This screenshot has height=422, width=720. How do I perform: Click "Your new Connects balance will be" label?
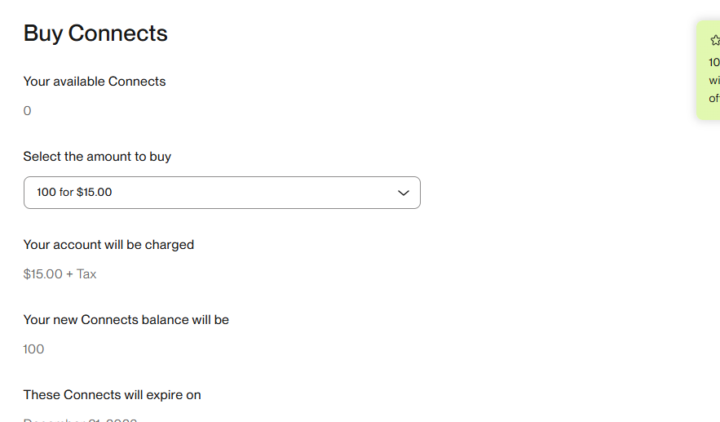pyautogui.click(x=126, y=320)
